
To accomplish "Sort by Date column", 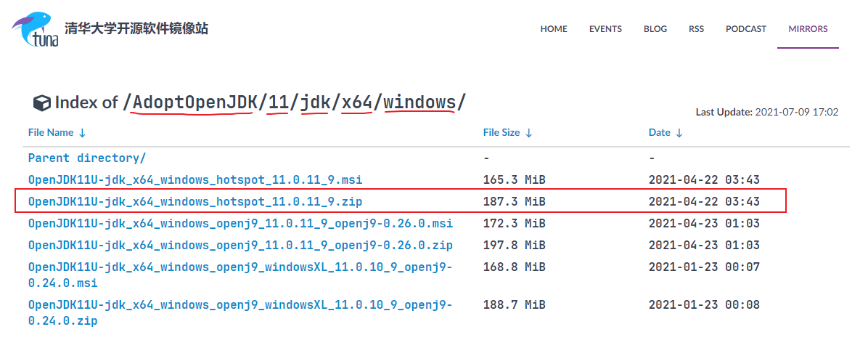I will tap(666, 132).
